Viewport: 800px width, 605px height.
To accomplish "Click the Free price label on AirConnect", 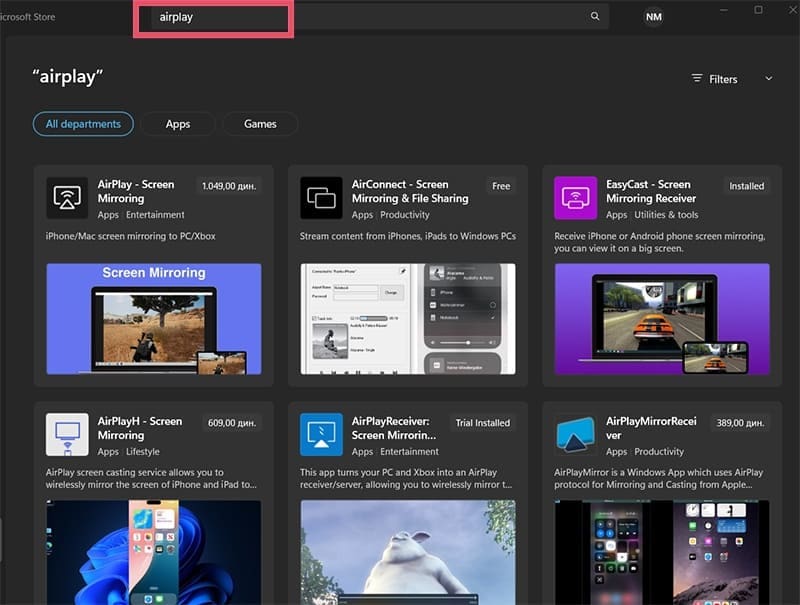I will tap(501, 185).
